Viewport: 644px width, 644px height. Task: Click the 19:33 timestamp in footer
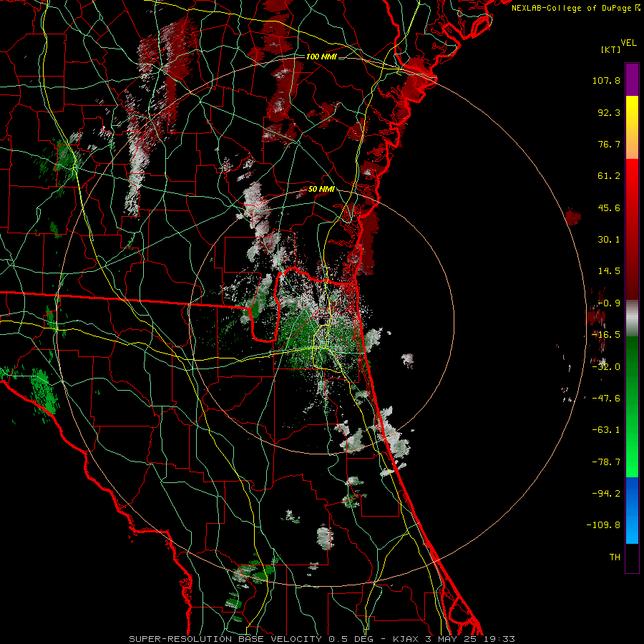click(x=499, y=639)
